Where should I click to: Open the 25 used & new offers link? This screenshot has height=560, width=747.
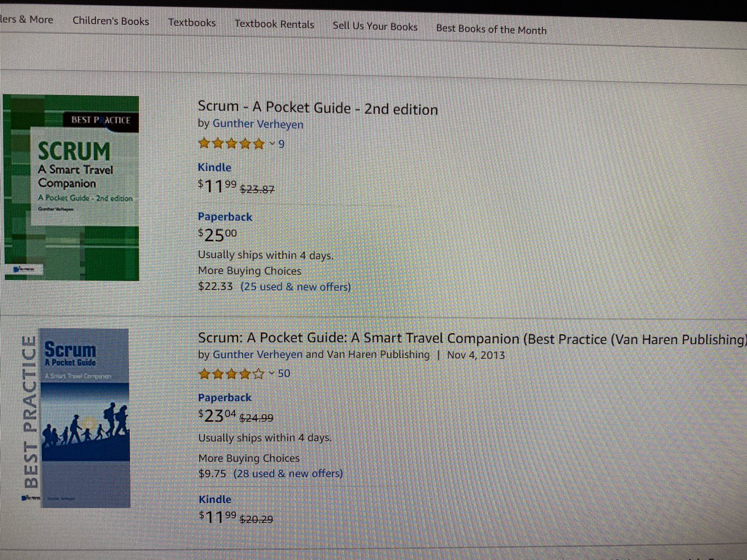[x=296, y=287]
